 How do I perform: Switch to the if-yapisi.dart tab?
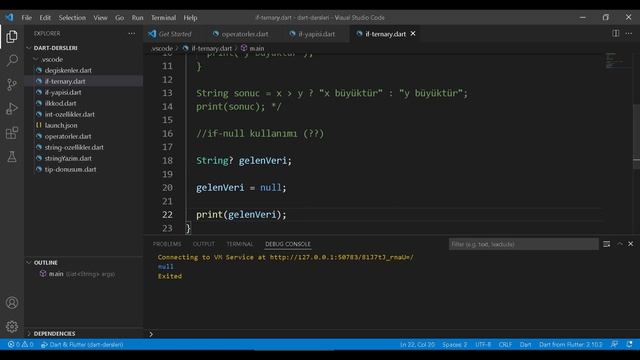coord(316,34)
